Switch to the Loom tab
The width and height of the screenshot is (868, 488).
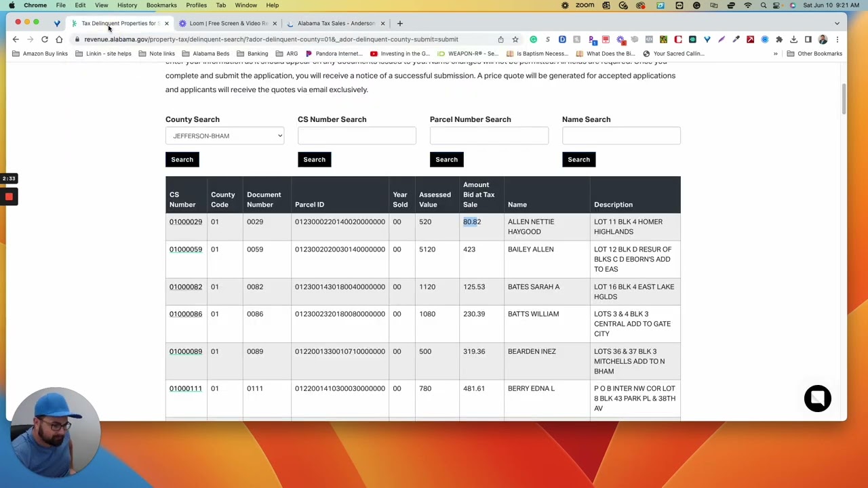tap(228, 23)
